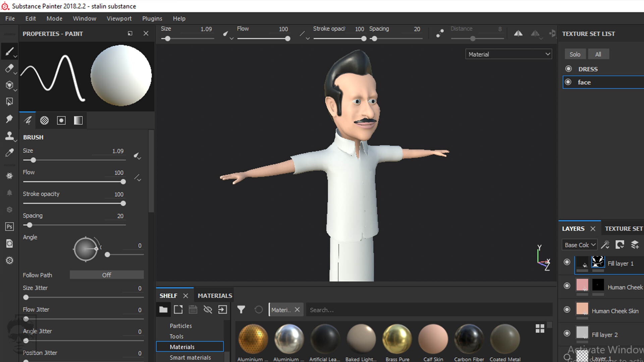Expand Size pen pressure options in Brush
This screenshot has height=362, width=644.
click(137, 156)
